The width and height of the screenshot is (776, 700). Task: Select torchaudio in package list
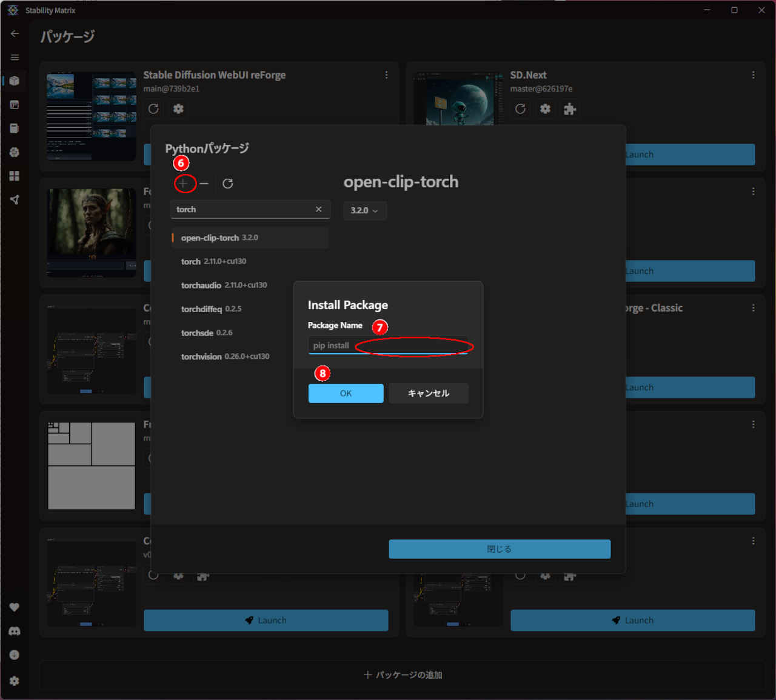(250, 285)
